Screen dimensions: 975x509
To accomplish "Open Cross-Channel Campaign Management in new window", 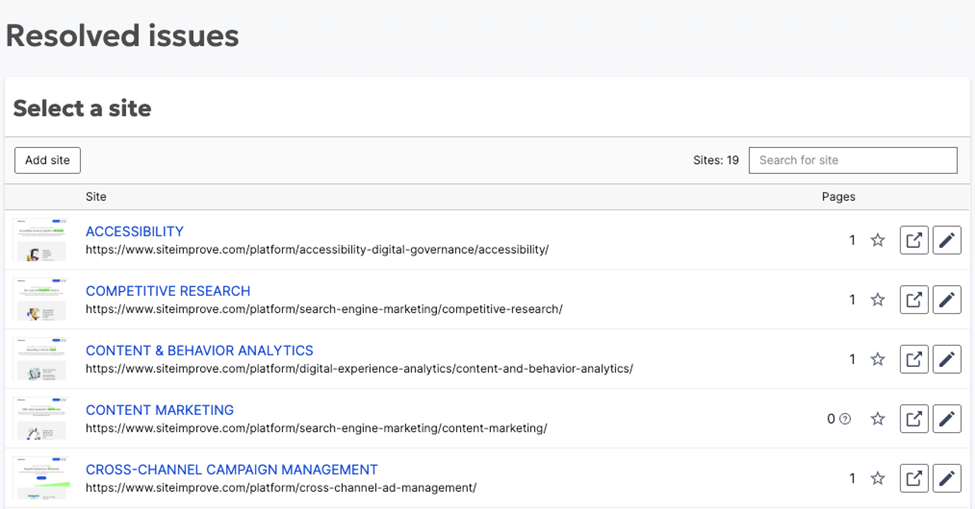I will 914,478.
